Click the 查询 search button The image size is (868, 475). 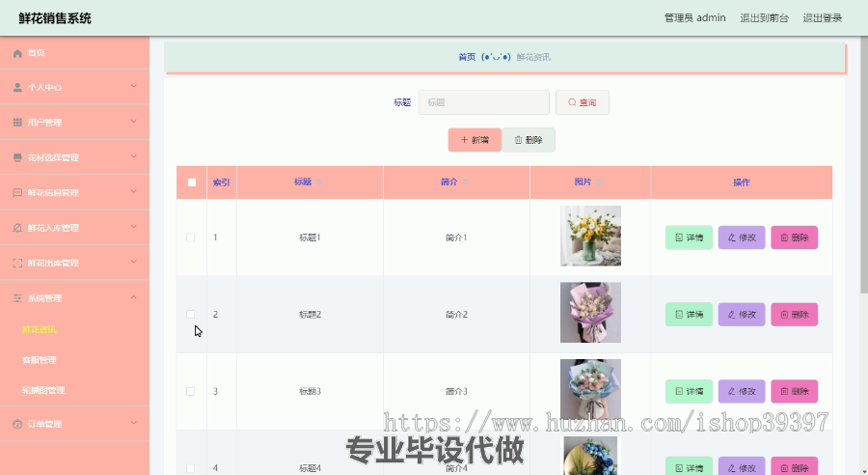pos(583,102)
